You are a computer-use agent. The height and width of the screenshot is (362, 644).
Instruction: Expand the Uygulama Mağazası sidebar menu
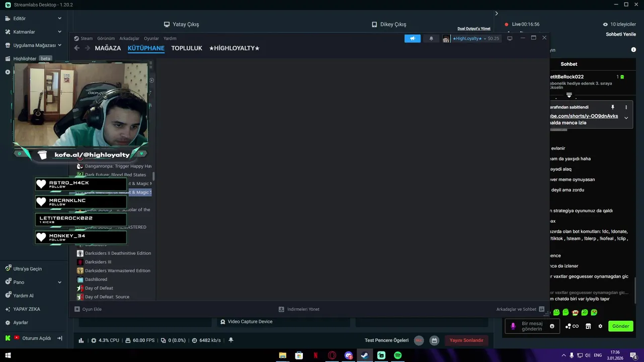click(x=59, y=45)
